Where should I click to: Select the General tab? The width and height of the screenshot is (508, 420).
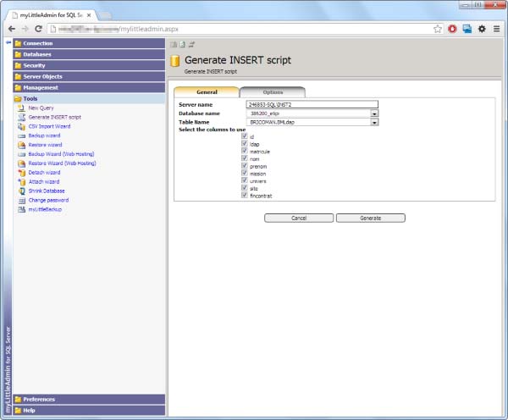[x=207, y=92]
